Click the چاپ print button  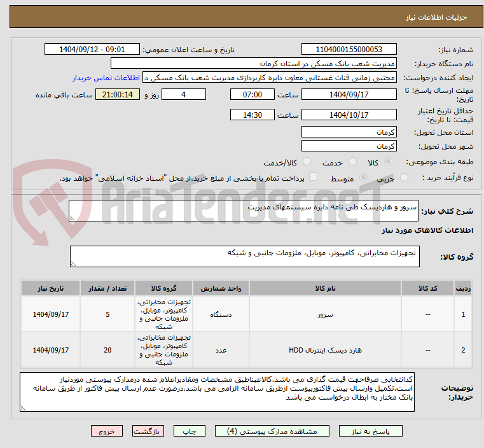click(x=190, y=431)
